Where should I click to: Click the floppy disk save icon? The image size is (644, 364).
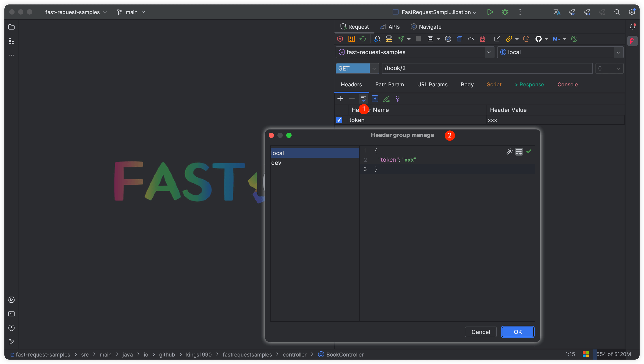430,39
